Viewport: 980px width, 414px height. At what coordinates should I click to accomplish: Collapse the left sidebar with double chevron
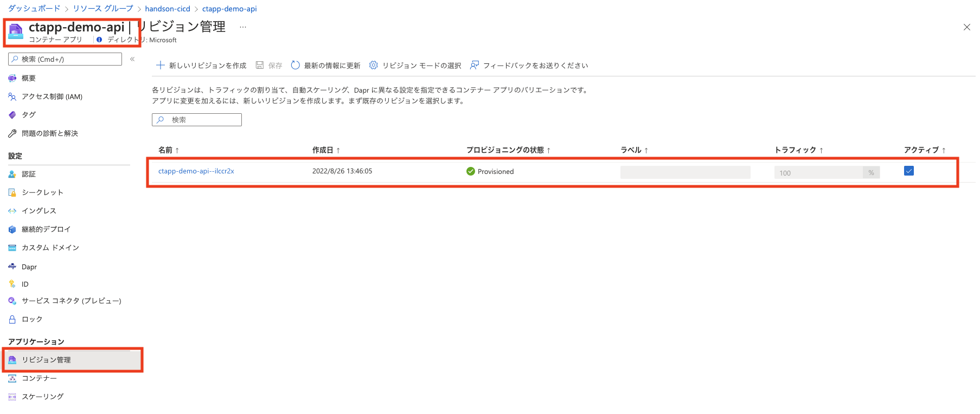pyautogui.click(x=132, y=59)
